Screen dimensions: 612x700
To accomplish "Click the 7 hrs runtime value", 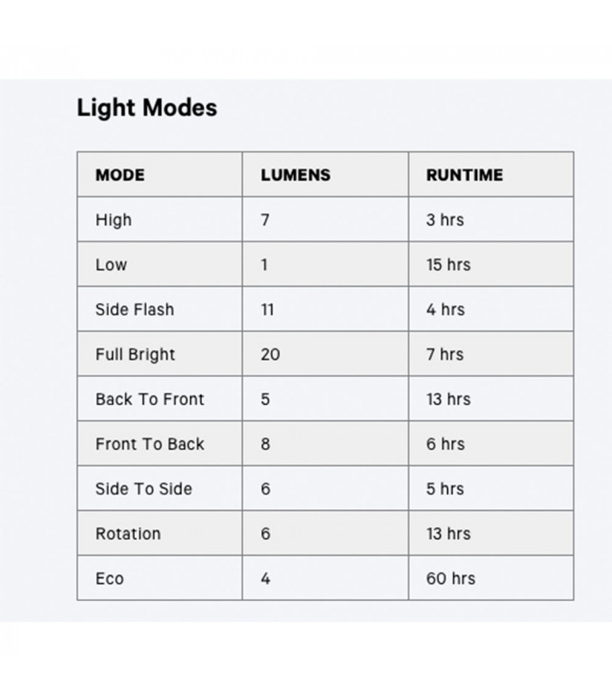I will point(445,354).
